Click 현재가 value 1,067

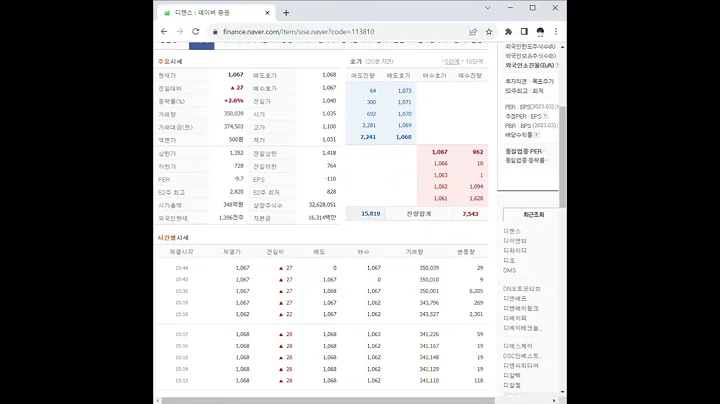tap(236, 75)
